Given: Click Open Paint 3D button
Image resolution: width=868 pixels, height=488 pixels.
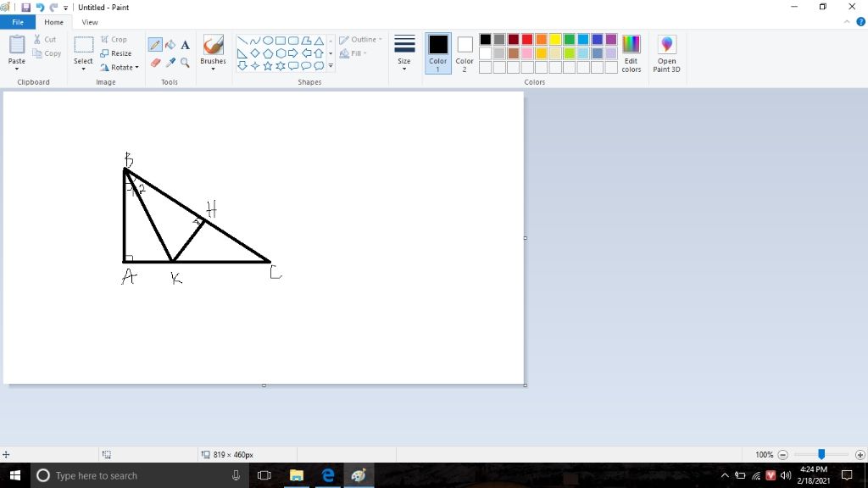Looking at the screenshot, I should (666, 53).
